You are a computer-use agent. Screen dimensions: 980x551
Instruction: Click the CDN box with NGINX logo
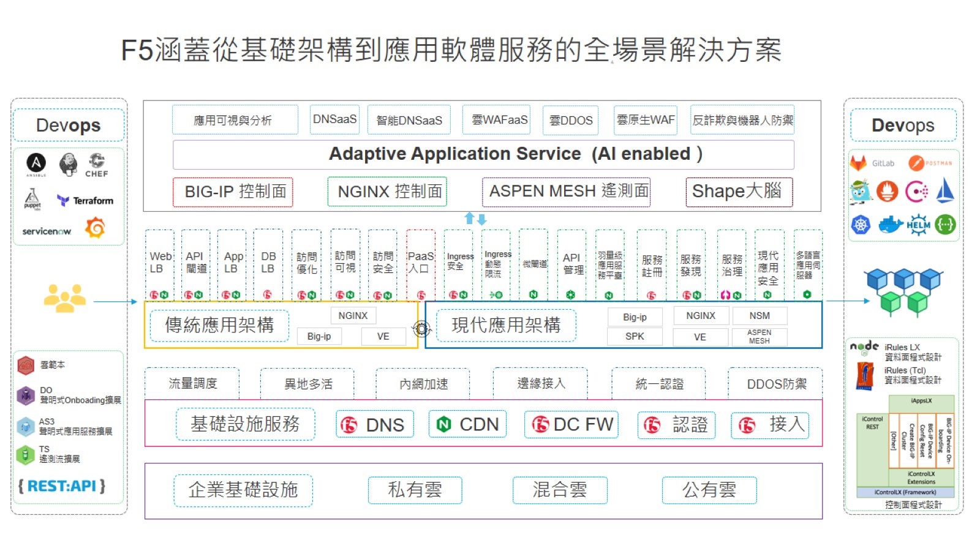click(468, 424)
